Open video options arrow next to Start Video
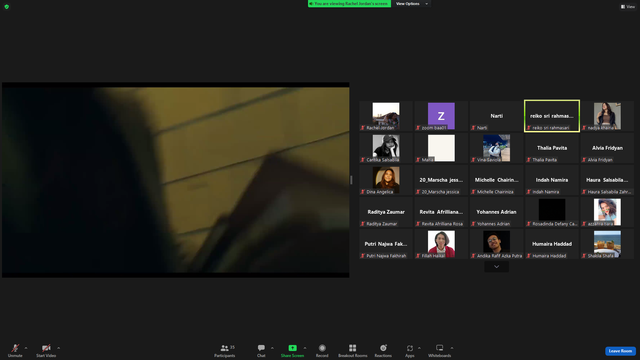 click(x=58, y=348)
